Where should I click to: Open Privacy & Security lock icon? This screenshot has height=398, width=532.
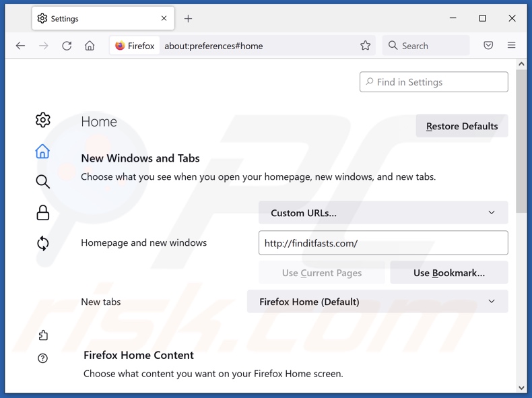43,213
